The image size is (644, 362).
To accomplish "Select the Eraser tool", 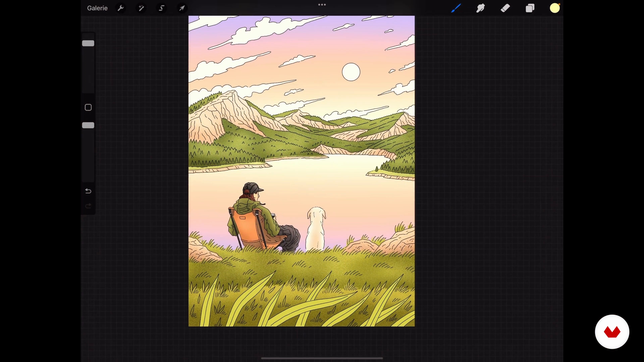I will click(505, 8).
